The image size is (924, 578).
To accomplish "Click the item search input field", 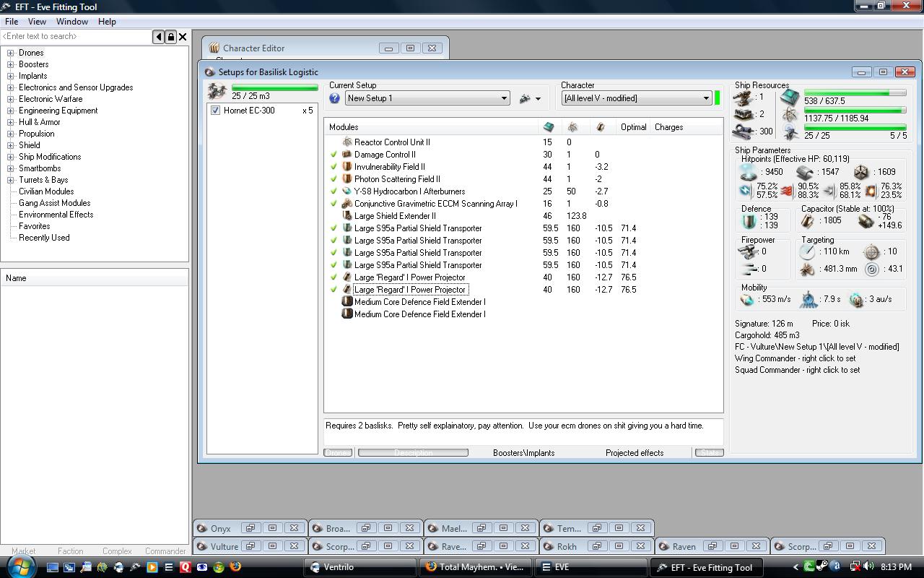I will pyautogui.click(x=76, y=36).
